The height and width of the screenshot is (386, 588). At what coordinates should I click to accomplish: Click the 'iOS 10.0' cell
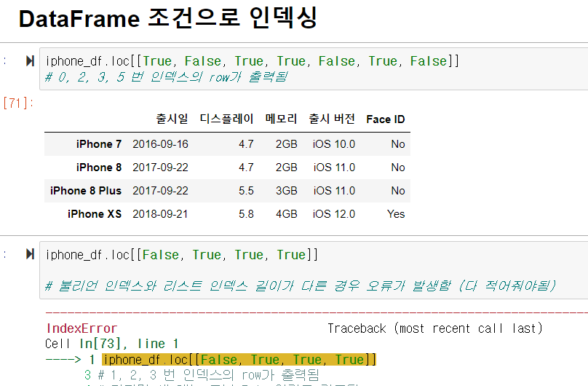pyautogui.click(x=334, y=144)
